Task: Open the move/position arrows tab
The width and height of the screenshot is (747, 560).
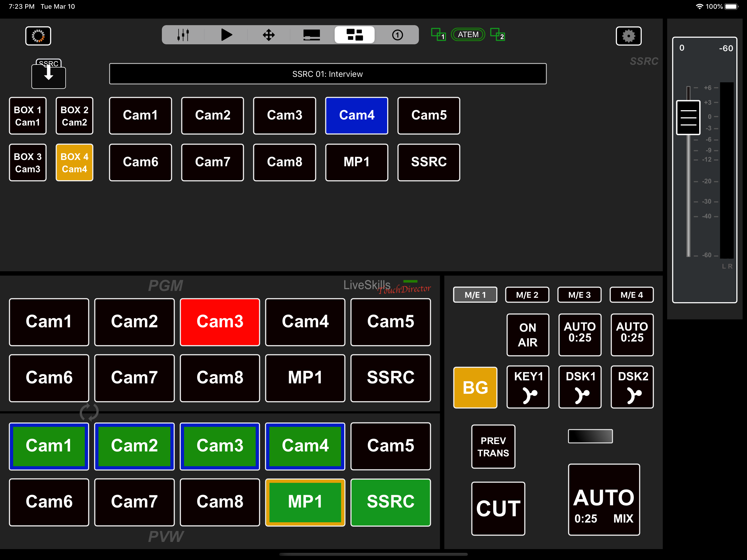Action: coord(269,35)
